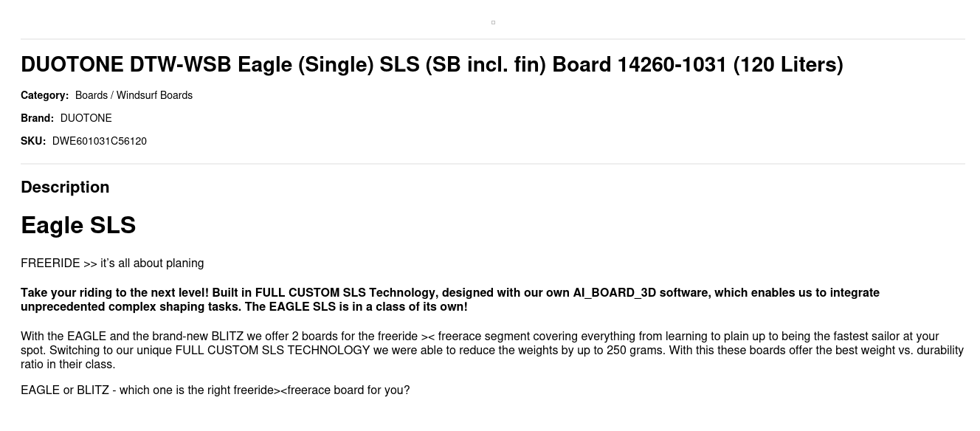Click the Brand label

click(x=37, y=118)
